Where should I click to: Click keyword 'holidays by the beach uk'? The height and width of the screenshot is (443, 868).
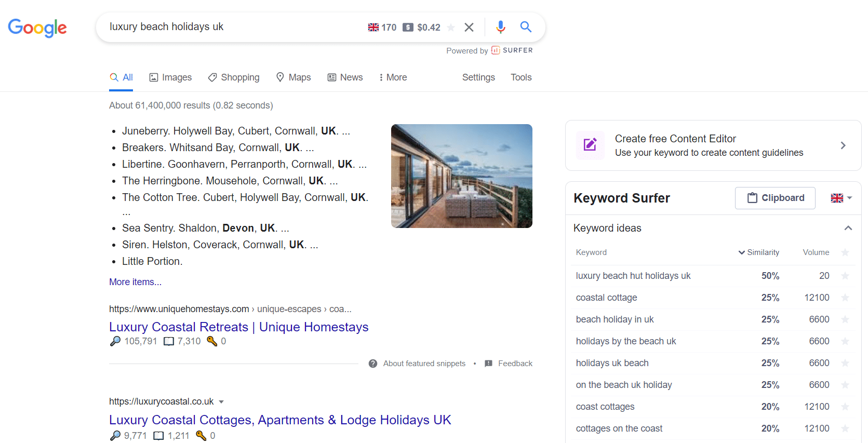pos(626,341)
